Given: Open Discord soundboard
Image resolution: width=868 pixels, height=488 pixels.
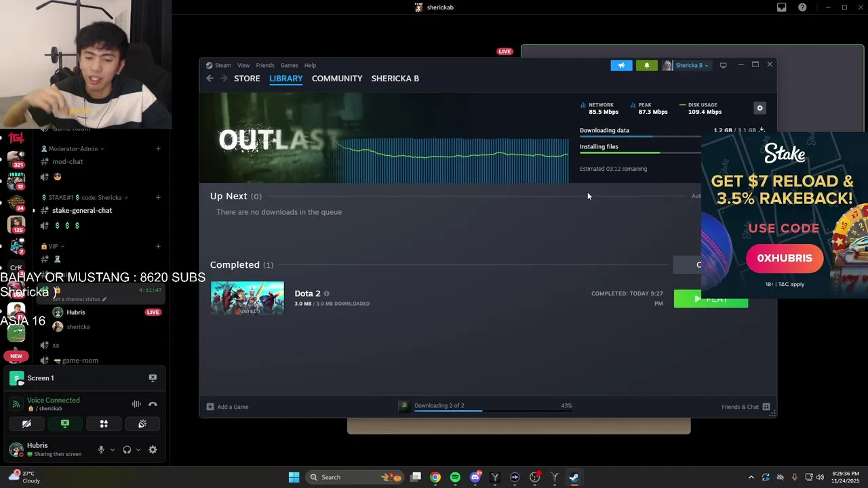Looking at the screenshot, I should (x=142, y=424).
